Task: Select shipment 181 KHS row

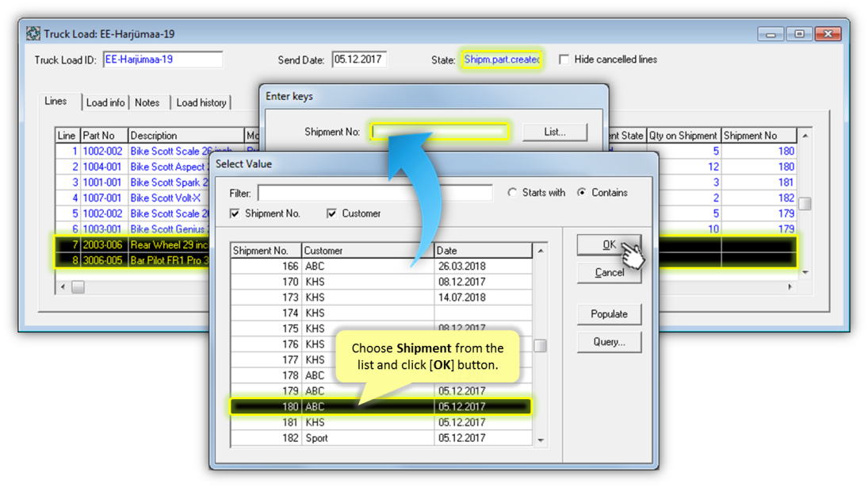Action: click(x=380, y=422)
